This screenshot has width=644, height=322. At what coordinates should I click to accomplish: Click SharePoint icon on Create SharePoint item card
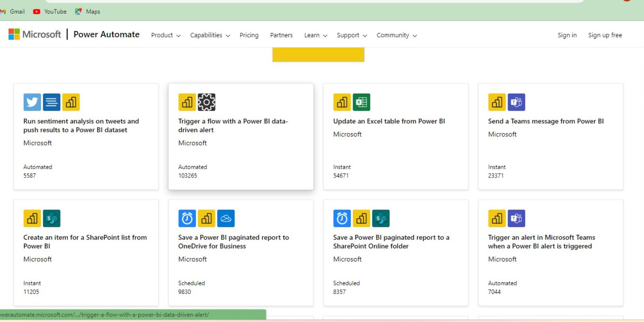click(x=52, y=218)
